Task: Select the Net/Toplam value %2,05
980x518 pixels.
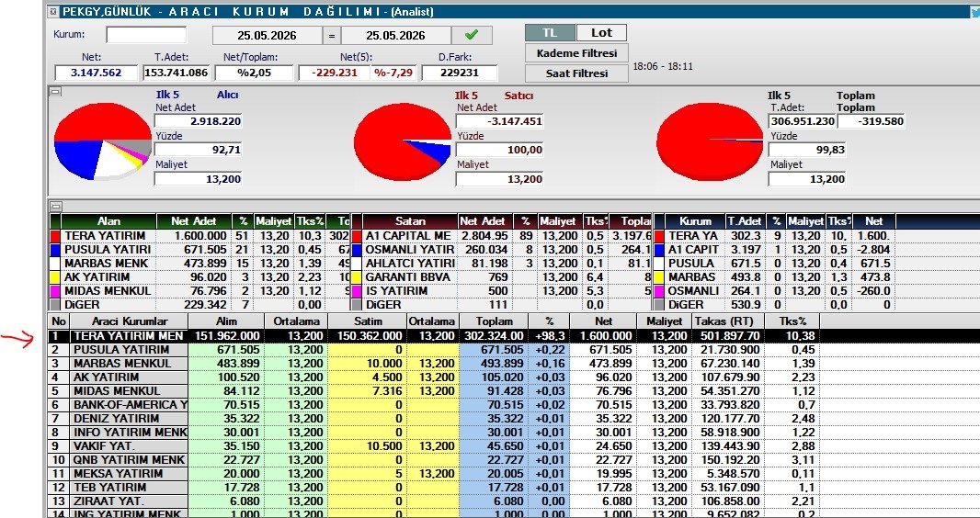Action: (254, 73)
